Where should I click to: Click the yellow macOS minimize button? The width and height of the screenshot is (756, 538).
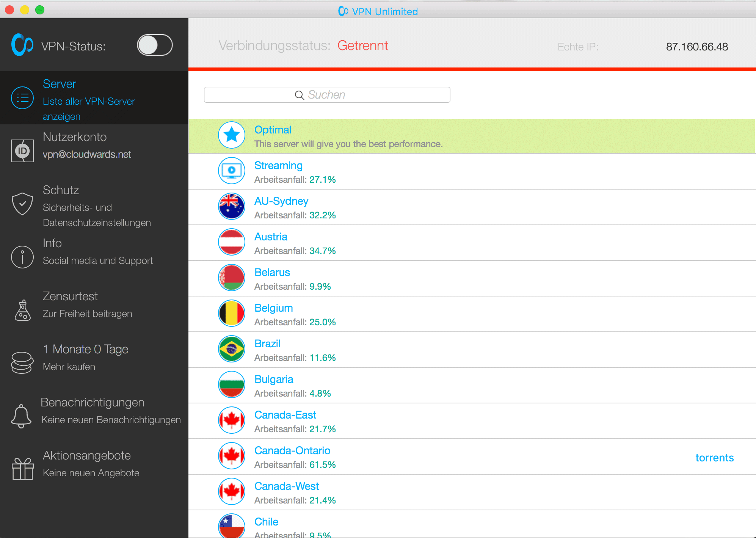(x=25, y=10)
